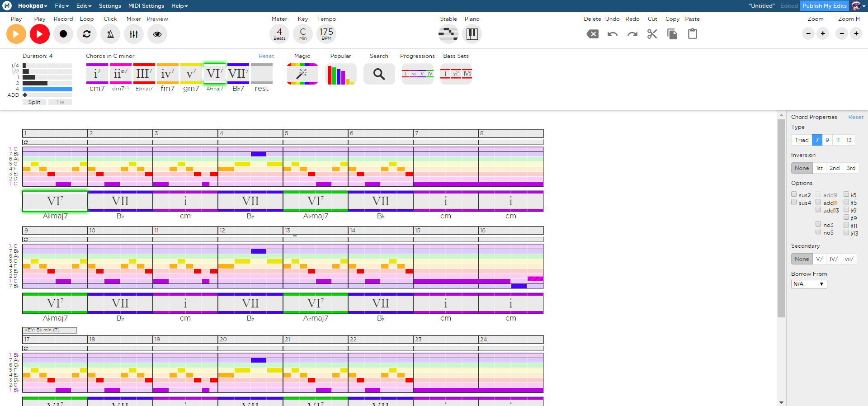Image resolution: width=868 pixels, height=406 pixels.
Task: Open the Borrow From dropdown
Action: [x=809, y=284]
